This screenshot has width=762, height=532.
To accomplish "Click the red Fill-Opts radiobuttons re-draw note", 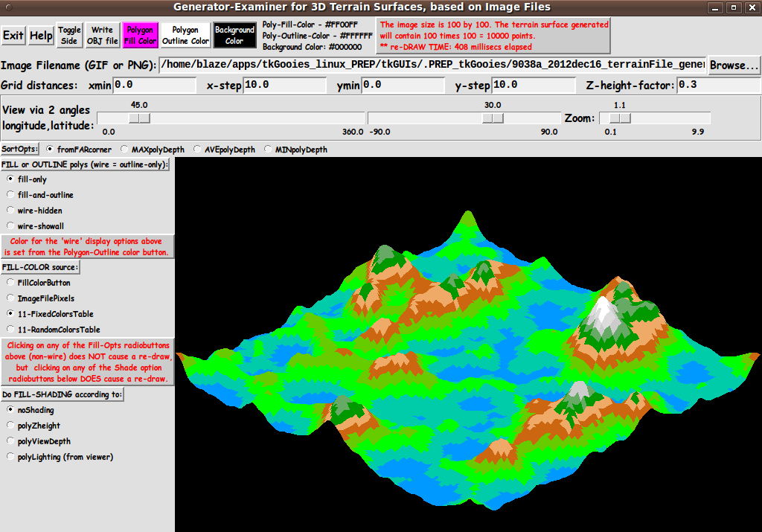I will click(x=88, y=362).
